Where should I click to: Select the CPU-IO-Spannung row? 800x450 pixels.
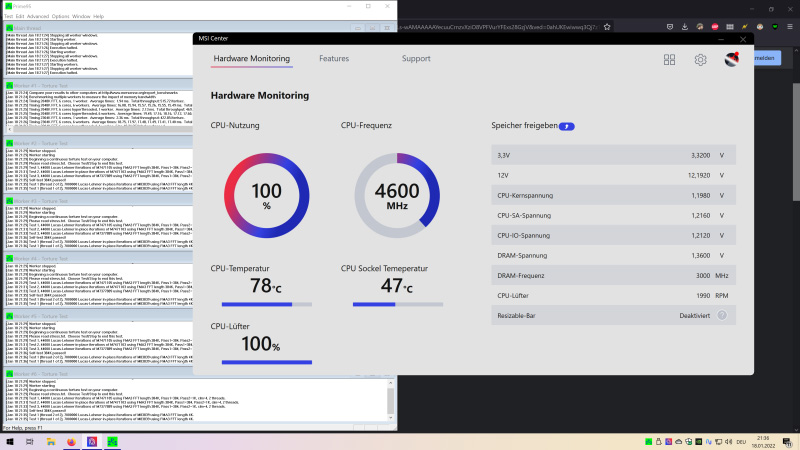click(x=613, y=235)
